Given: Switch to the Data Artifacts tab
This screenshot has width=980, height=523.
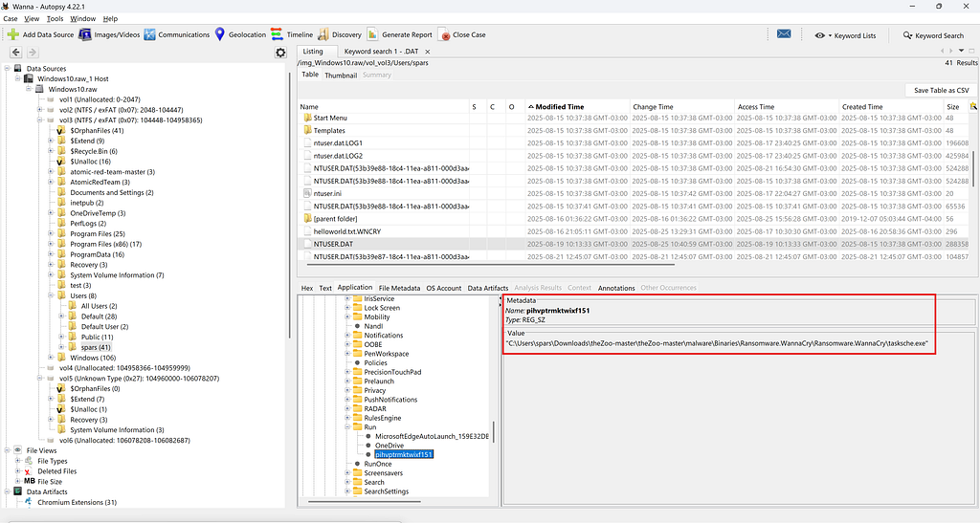Looking at the screenshot, I should [487, 288].
